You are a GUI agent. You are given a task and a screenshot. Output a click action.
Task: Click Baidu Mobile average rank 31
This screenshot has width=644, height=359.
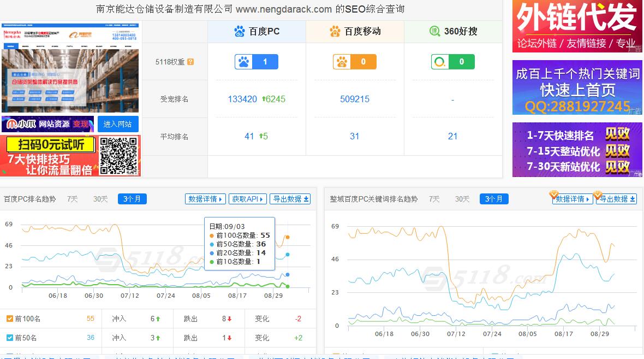coord(354,136)
